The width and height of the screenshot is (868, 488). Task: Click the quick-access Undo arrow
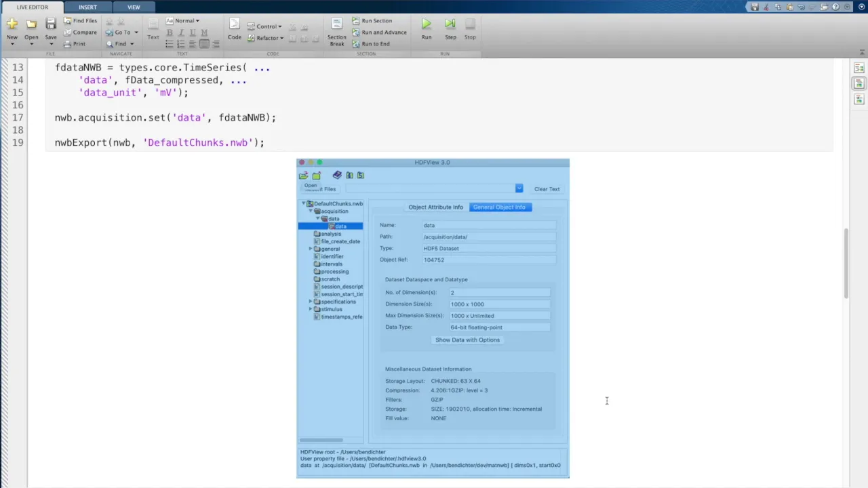[801, 7]
